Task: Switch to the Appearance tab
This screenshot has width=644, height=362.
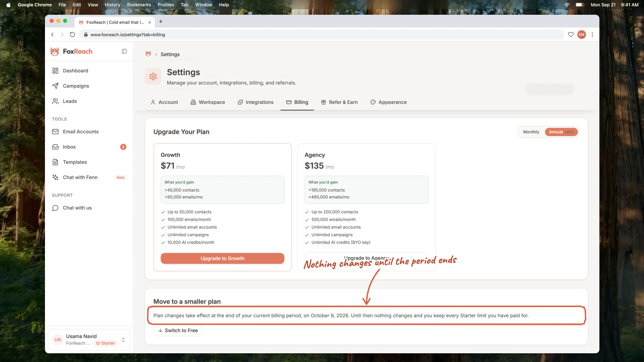Action: coord(388,102)
